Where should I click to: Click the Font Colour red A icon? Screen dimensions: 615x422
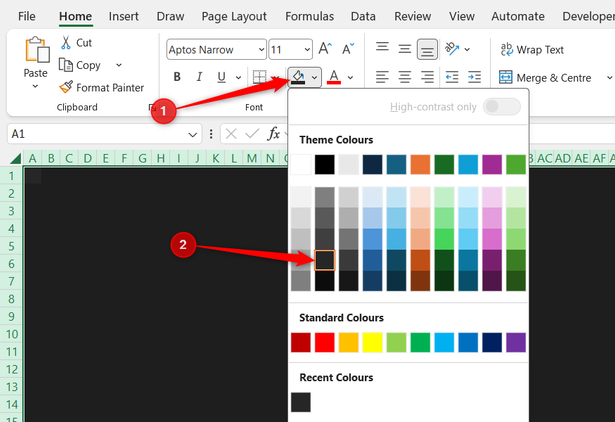pyautogui.click(x=334, y=77)
